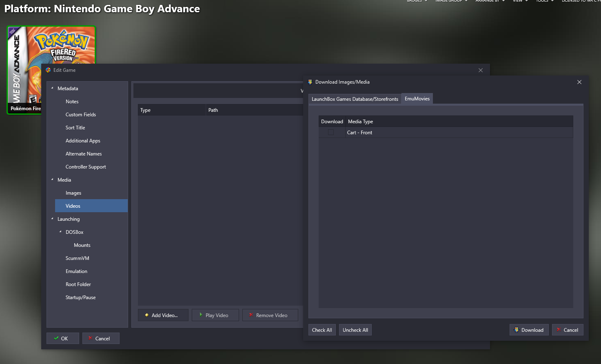The height and width of the screenshot is (364, 601).
Task: Go to Additional Apps
Action: click(x=83, y=141)
